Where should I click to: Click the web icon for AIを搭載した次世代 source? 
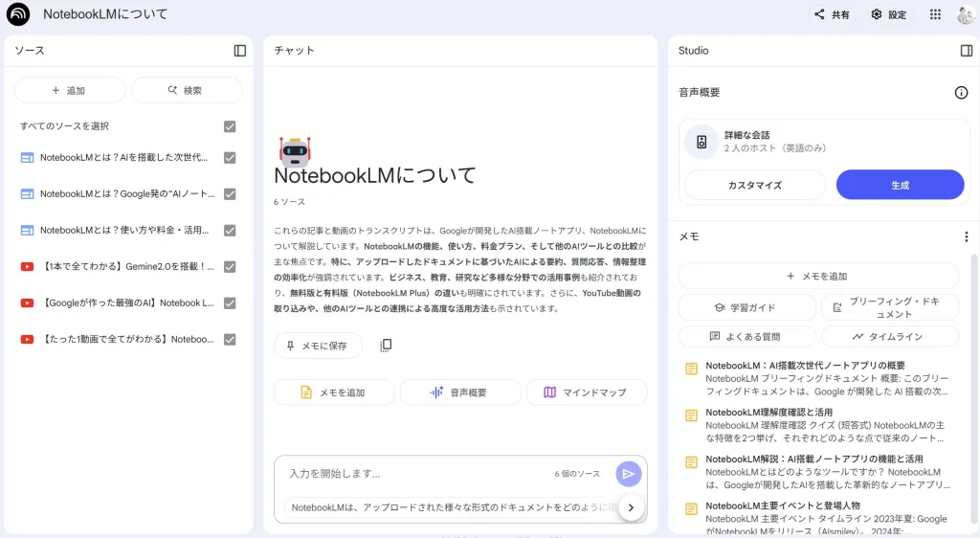[27, 157]
